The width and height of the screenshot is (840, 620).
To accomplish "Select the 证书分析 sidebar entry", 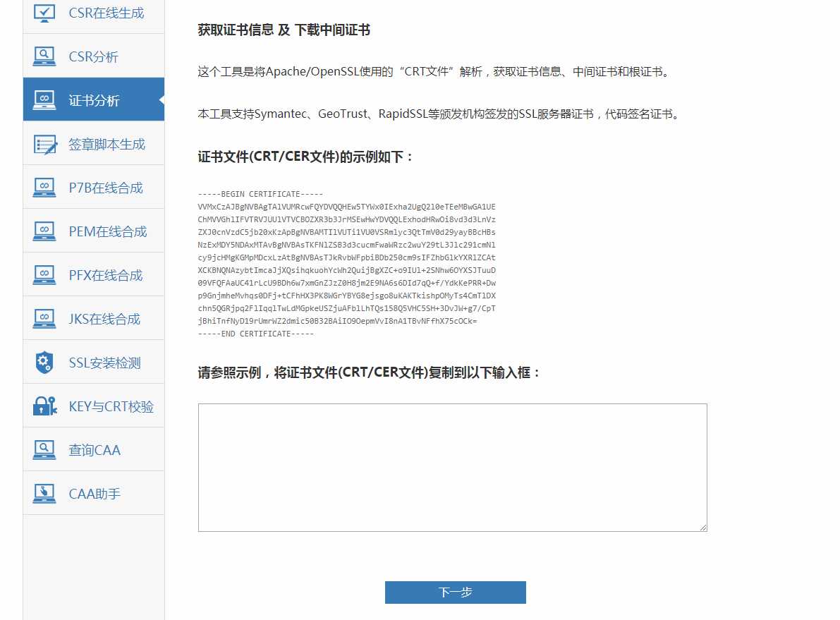I will tap(94, 99).
